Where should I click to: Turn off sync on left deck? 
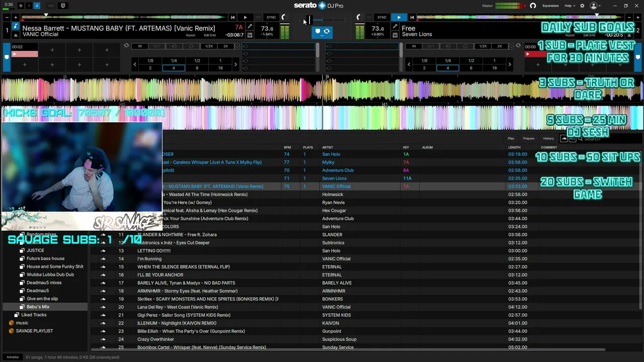pyautogui.click(x=258, y=18)
